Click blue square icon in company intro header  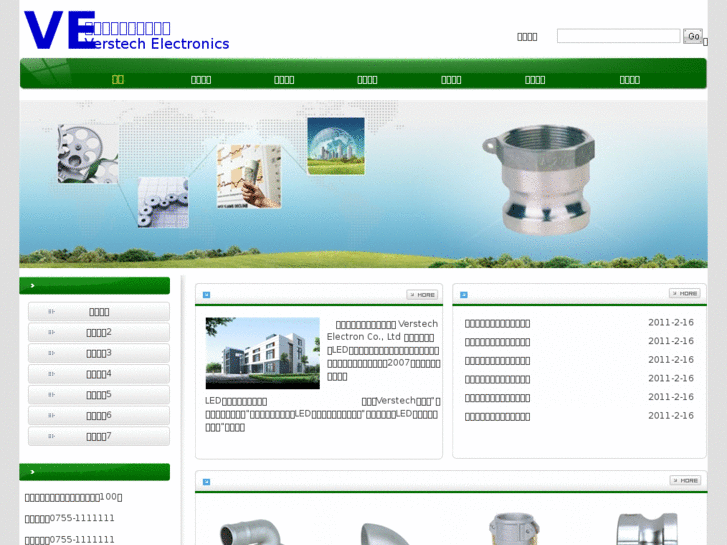pyautogui.click(x=206, y=295)
